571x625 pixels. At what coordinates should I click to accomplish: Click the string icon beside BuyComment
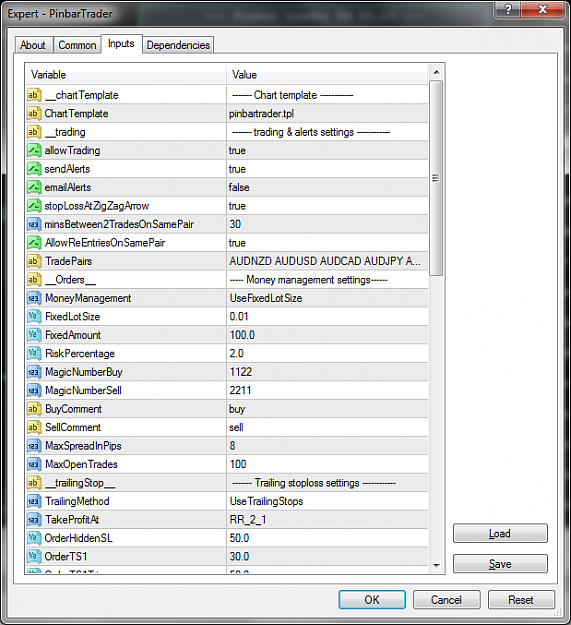(34, 409)
